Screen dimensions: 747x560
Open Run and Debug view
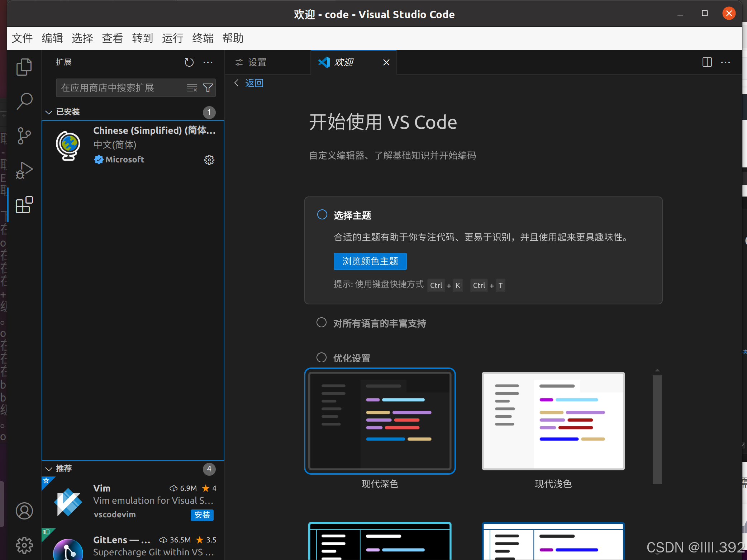click(x=24, y=170)
